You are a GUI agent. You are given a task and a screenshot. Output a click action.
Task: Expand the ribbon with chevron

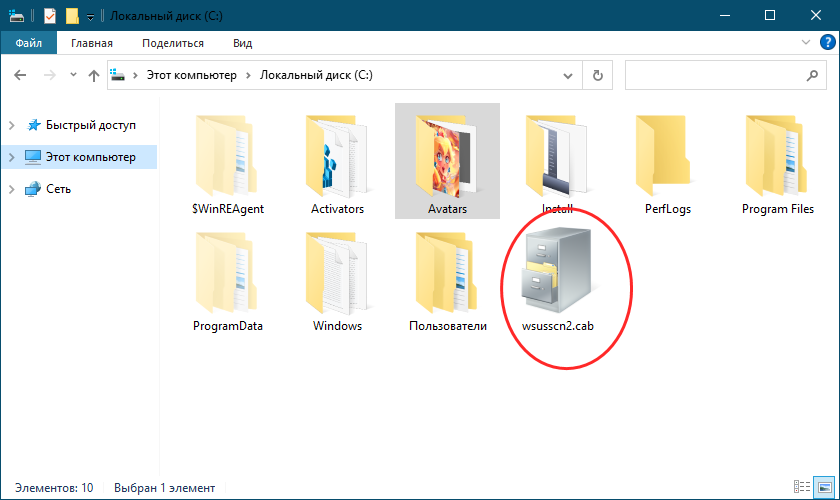click(x=805, y=42)
